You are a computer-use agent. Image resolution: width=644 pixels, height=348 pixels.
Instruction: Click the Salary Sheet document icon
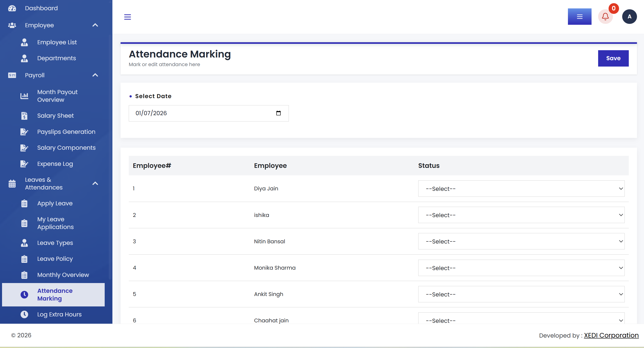click(x=24, y=116)
